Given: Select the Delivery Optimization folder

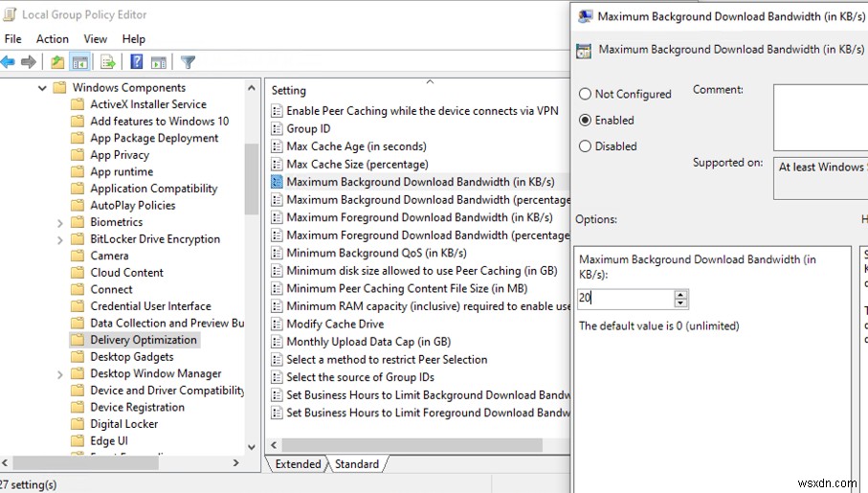Looking at the screenshot, I should click(x=143, y=340).
